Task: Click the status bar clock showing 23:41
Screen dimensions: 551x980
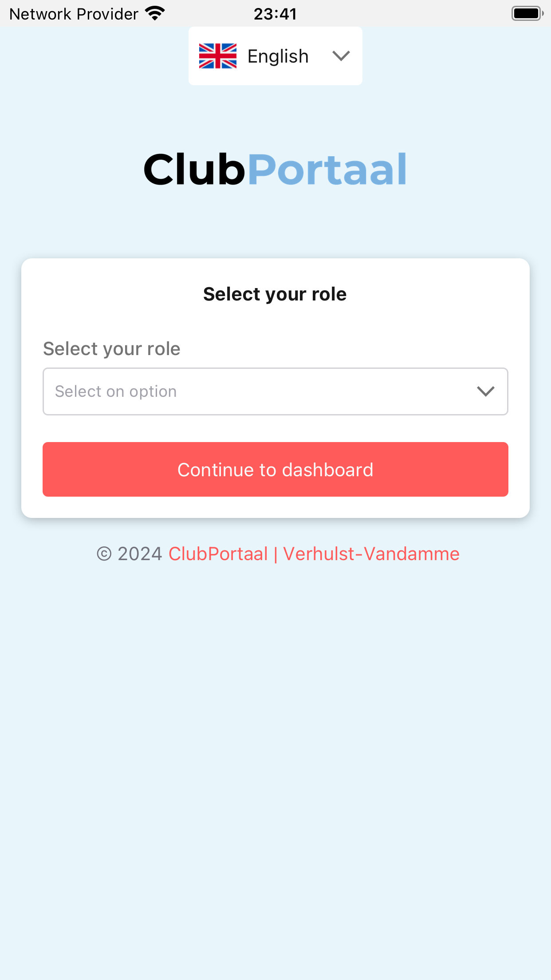Action: click(x=275, y=14)
